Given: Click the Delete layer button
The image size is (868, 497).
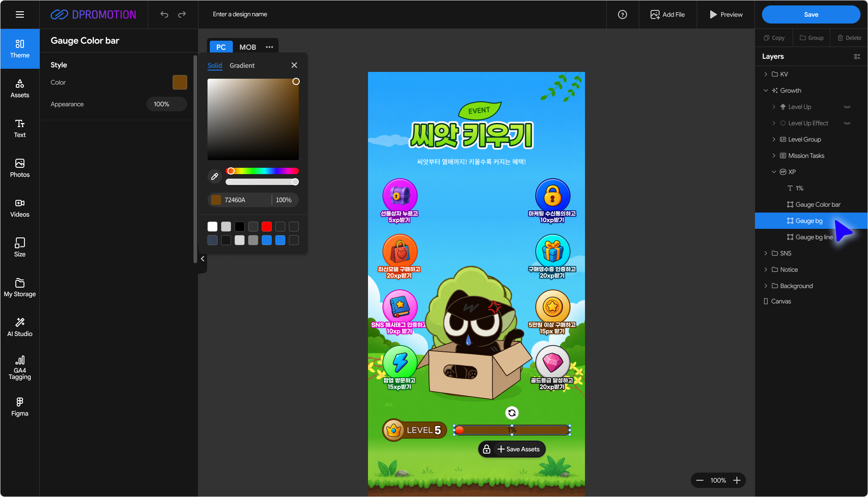Looking at the screenshot, I should pos(849,38).
